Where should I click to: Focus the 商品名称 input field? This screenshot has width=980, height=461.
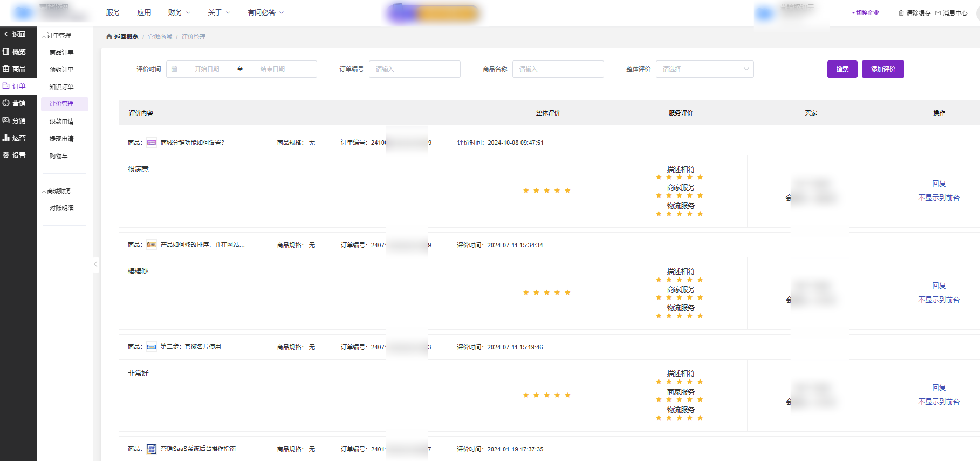558,69
